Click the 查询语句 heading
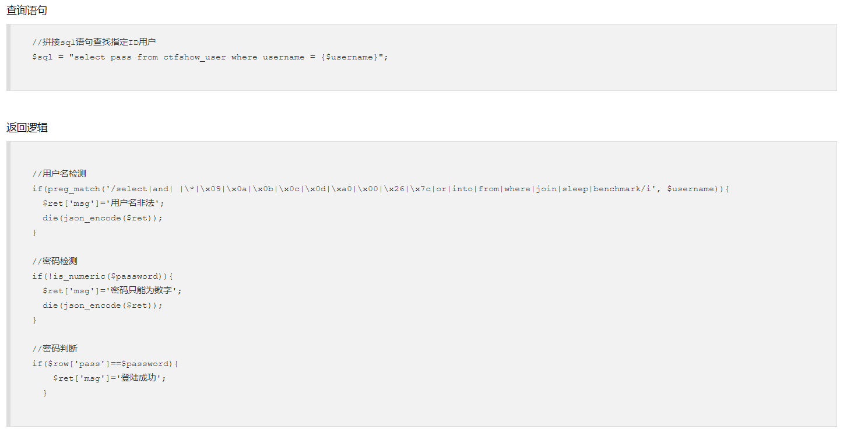The width and height of the screenshot is (868, 432). coord(27,10)
